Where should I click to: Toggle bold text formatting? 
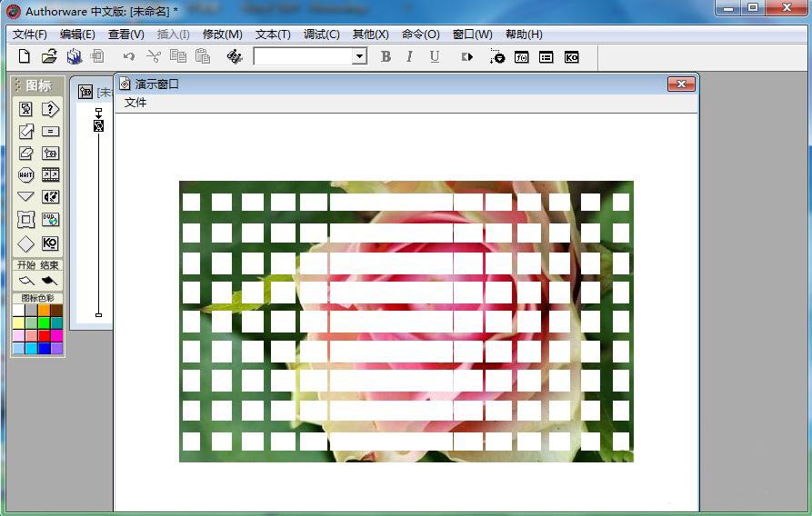click(386, 56)
